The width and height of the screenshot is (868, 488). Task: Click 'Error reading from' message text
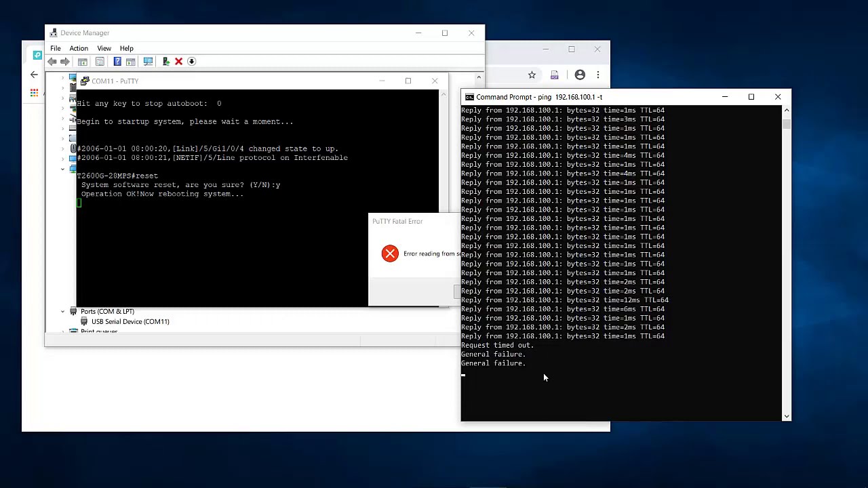431,253
